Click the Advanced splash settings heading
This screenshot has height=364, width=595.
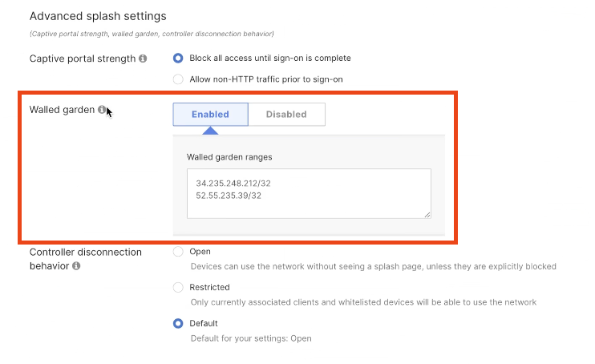click(98, 15)
